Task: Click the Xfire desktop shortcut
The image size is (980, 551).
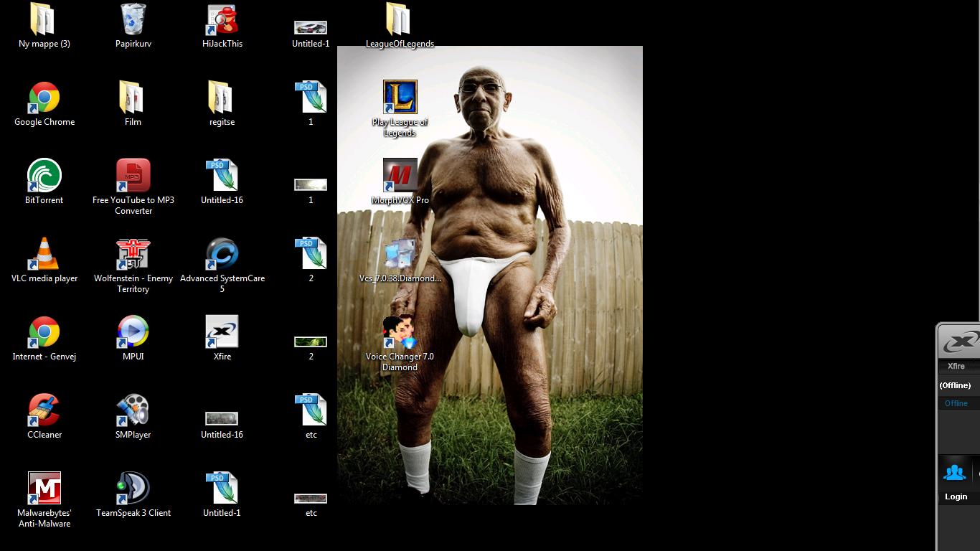Action: click(x=222, y=333)
